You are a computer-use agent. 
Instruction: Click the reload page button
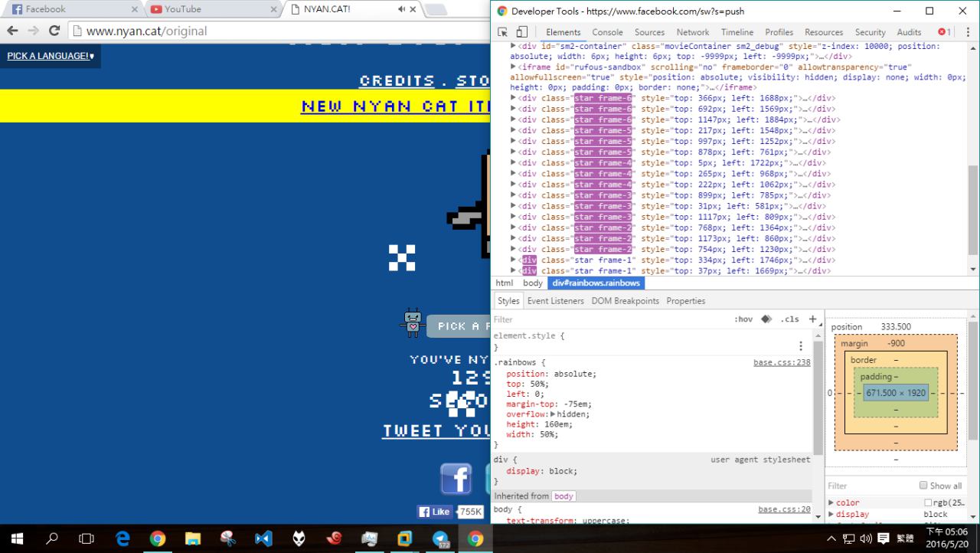(54, 31)
